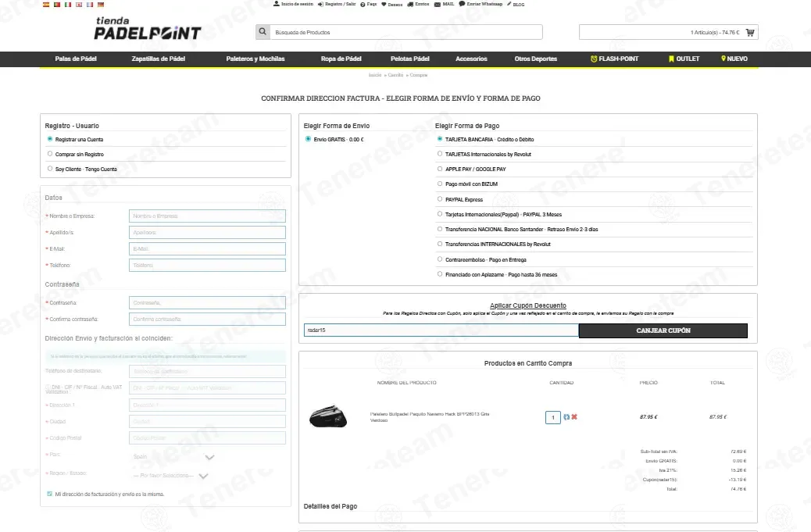Viewport: 811px width, 532px height.
Task: Open the shopping cart icon
Action: (750, 32)
